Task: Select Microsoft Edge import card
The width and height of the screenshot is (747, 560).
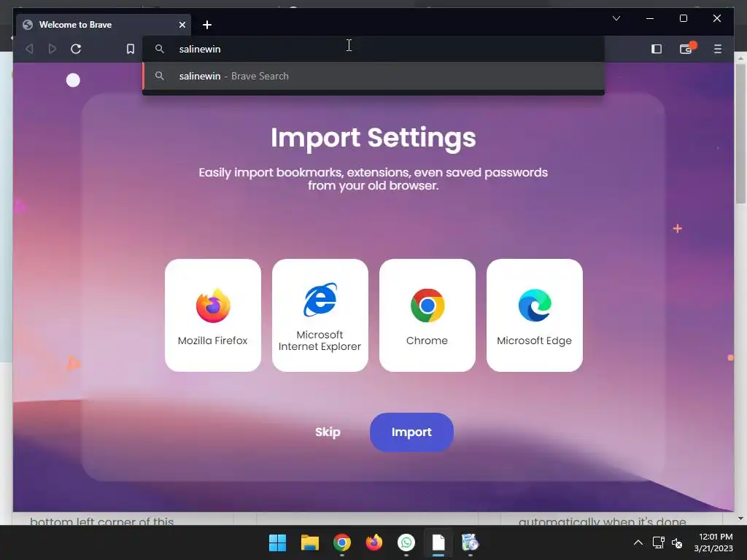Action: pos(535,315)
